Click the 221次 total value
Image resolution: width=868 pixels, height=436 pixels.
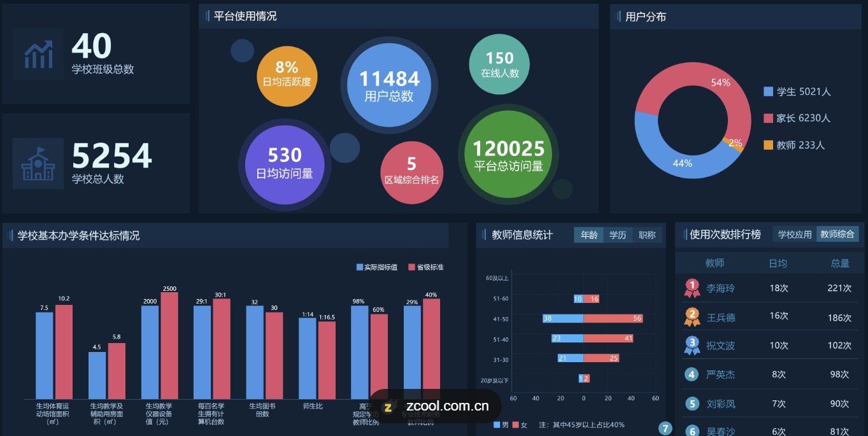pyautogui.click(x=839, y=288)
